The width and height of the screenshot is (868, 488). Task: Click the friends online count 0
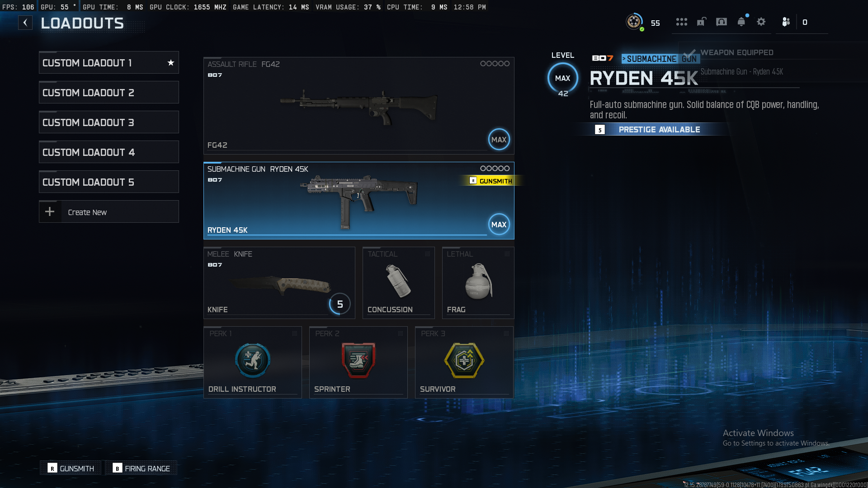pos(805,22)
